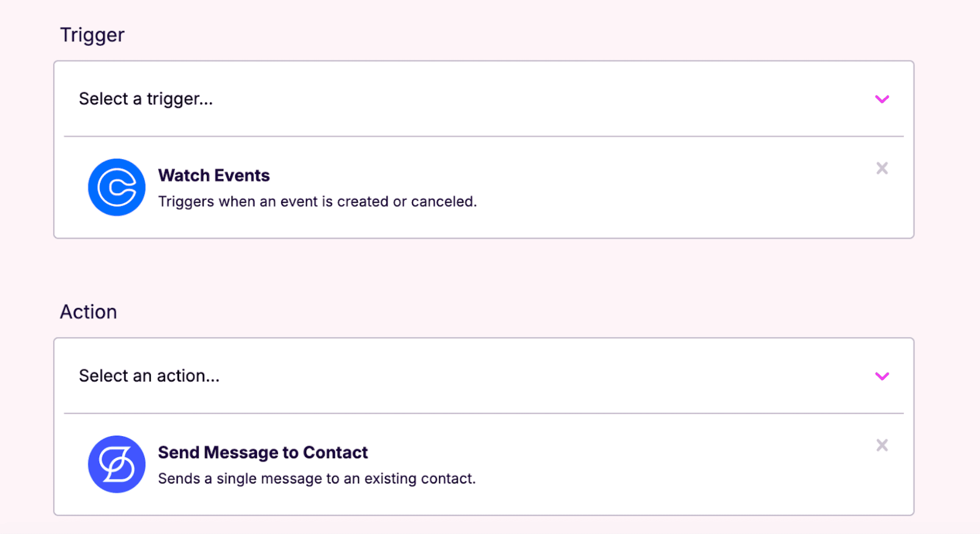Select the Watch Events title
Screen dimensions: 980x534
coord(213,175)
